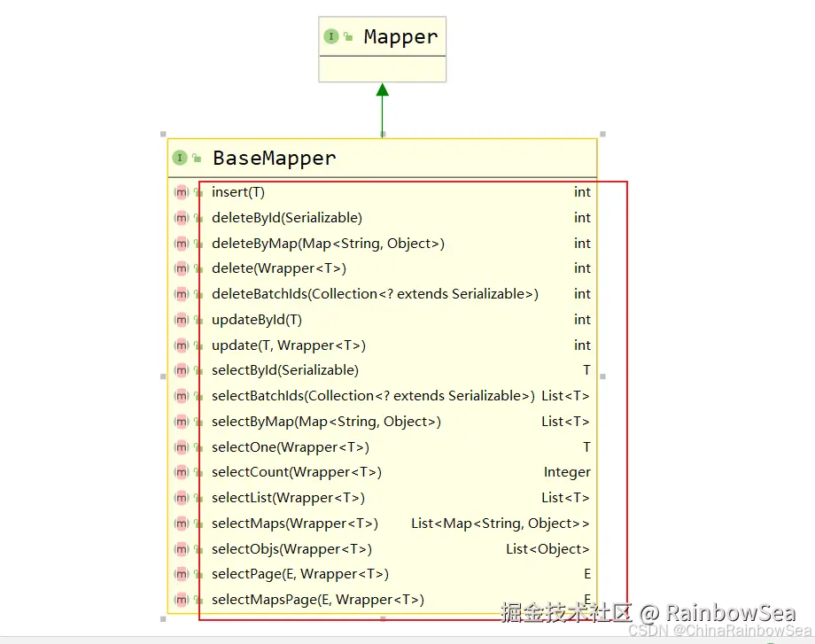Click the Integer return type of selectCount
Viewport: 815px width, 644px height.
(567, 472)
